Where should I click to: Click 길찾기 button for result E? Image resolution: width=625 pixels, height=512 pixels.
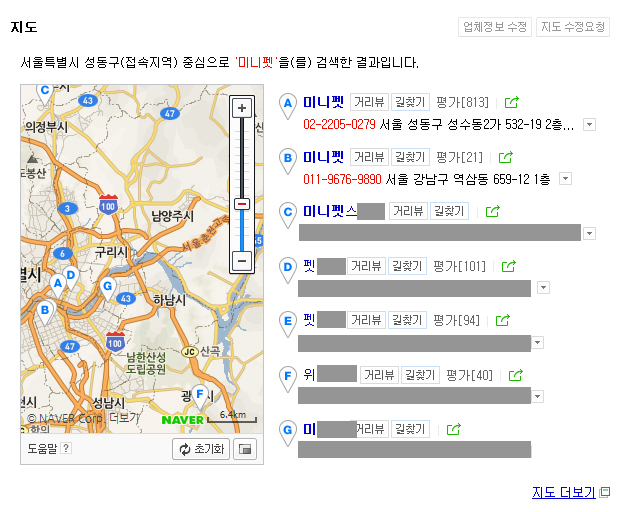point(407,320)
